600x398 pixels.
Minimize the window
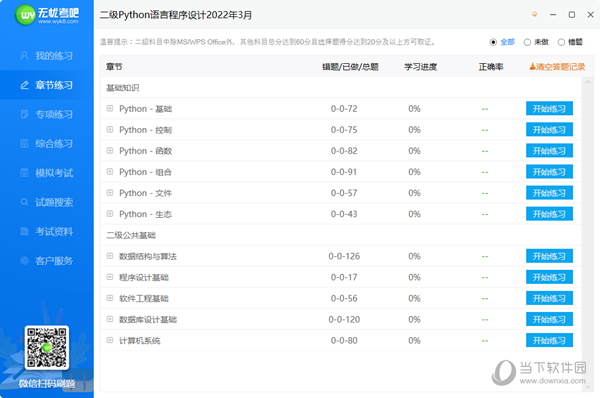click(x=553, y=15)
